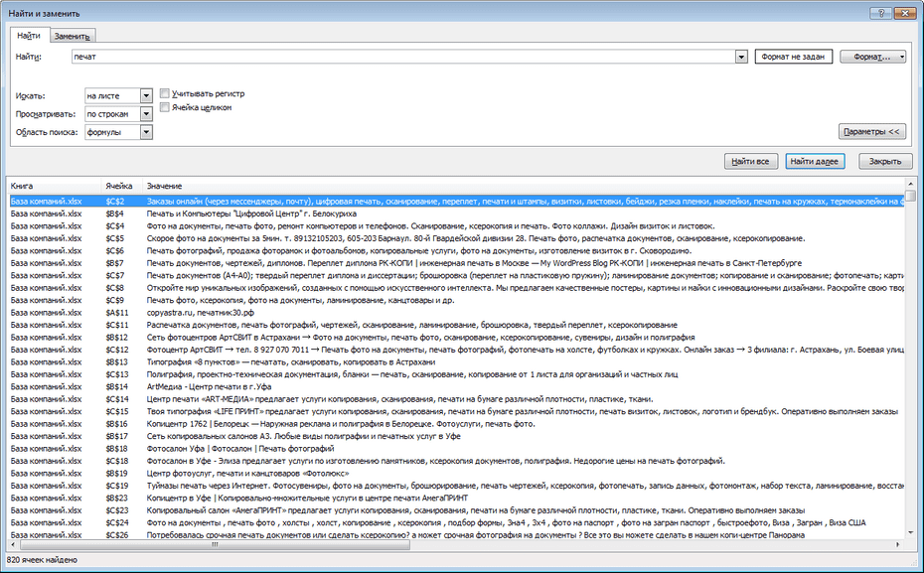The height and width of the screenshot is (573, 924).
Task: Open the search history dropdown arrow
Action: pos(741,57)
